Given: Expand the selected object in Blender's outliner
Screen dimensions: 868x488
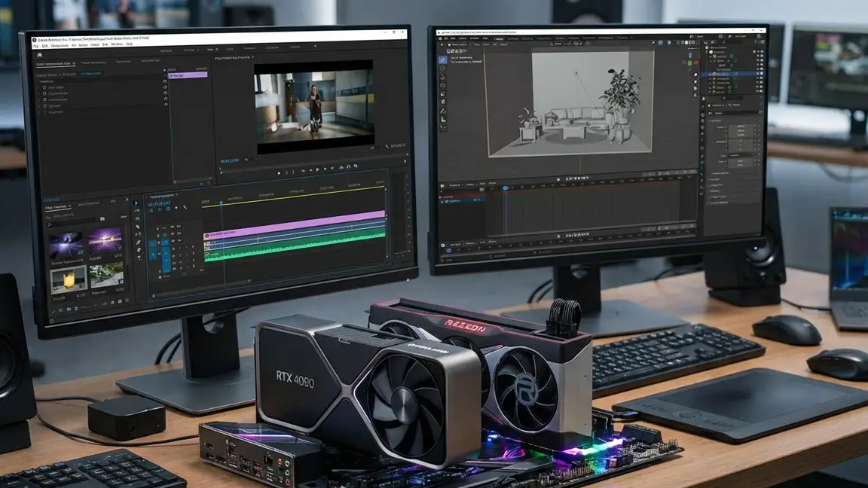Looking at the screenshot, I should [x=708, y=75].
